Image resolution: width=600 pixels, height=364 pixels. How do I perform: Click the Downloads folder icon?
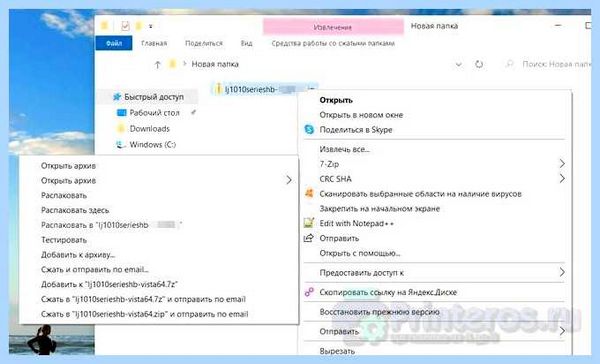coord(121,129)
